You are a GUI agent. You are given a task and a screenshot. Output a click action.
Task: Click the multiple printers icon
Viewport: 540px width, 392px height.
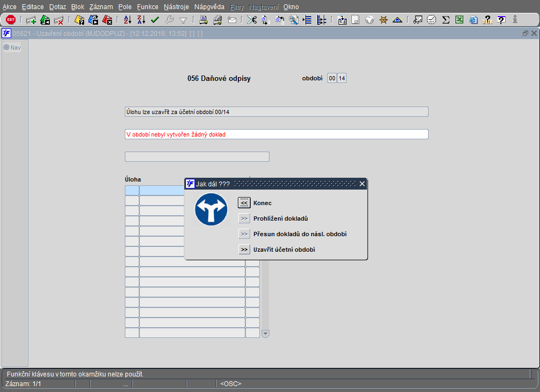click(217, 20)
